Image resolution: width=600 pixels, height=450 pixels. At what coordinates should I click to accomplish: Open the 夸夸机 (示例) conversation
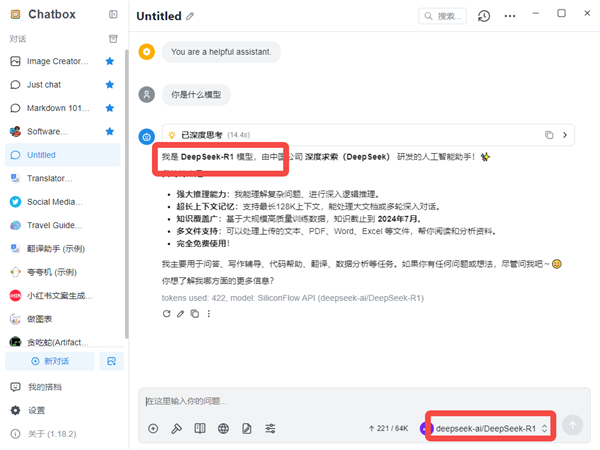point(62,272)
